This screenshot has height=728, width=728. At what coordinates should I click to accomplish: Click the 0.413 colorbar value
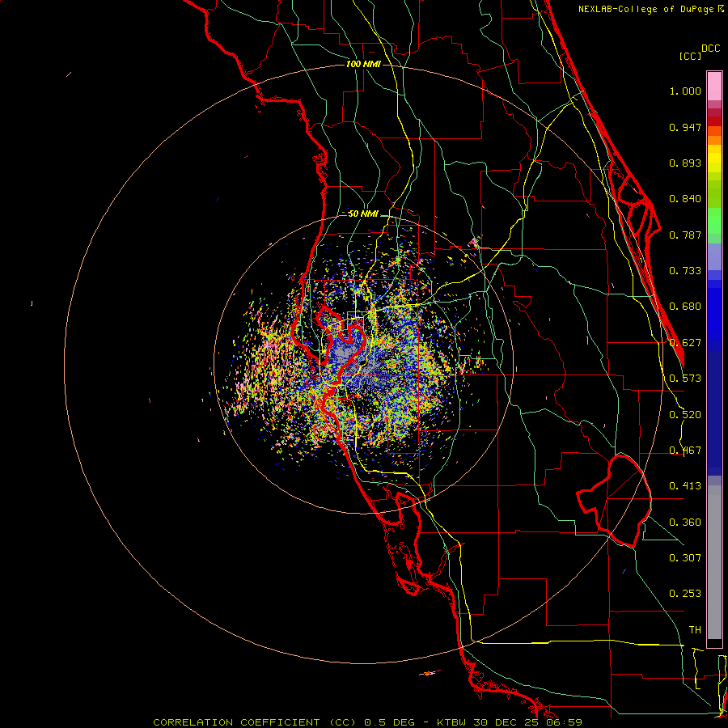pyautogui.click(x=685, y=486)
